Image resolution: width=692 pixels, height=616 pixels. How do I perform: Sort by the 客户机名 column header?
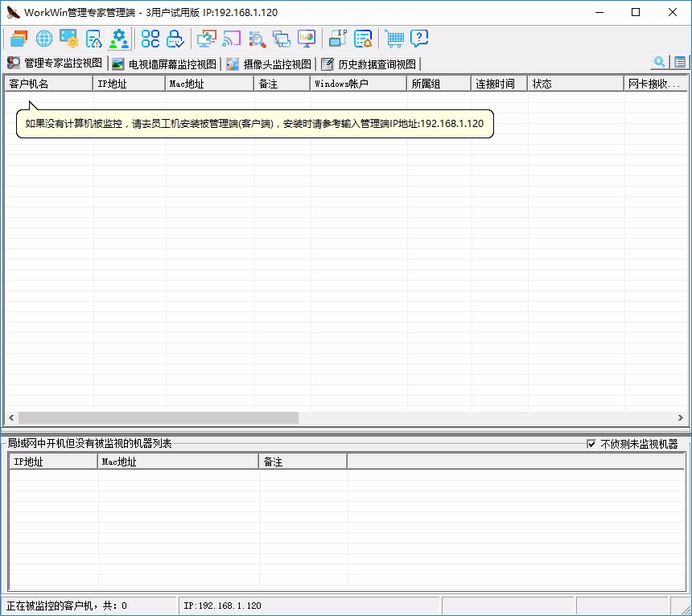[x=48, y=84]
